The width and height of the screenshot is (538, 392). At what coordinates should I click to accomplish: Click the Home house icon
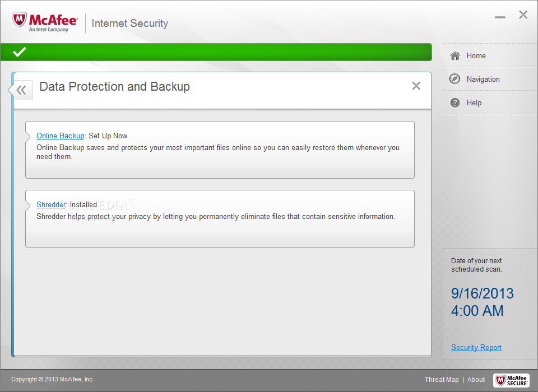coord(455,55)
